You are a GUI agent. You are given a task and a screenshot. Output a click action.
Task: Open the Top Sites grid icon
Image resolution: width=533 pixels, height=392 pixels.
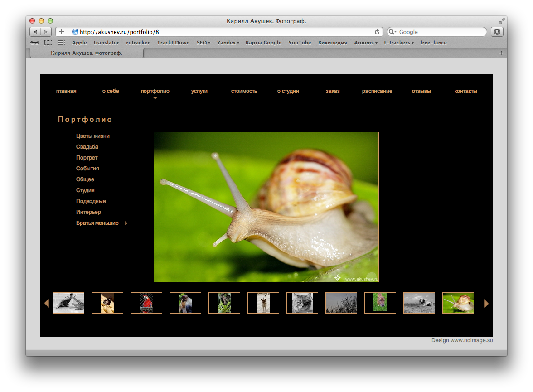point(62,43)
